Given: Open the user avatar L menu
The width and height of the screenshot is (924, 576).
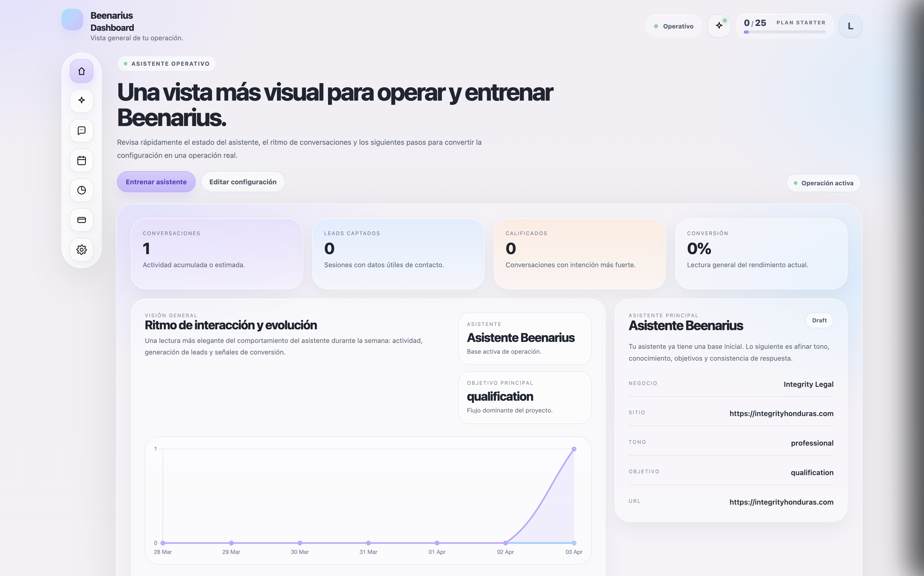Looking at the screenshot, I should point(850,26).
